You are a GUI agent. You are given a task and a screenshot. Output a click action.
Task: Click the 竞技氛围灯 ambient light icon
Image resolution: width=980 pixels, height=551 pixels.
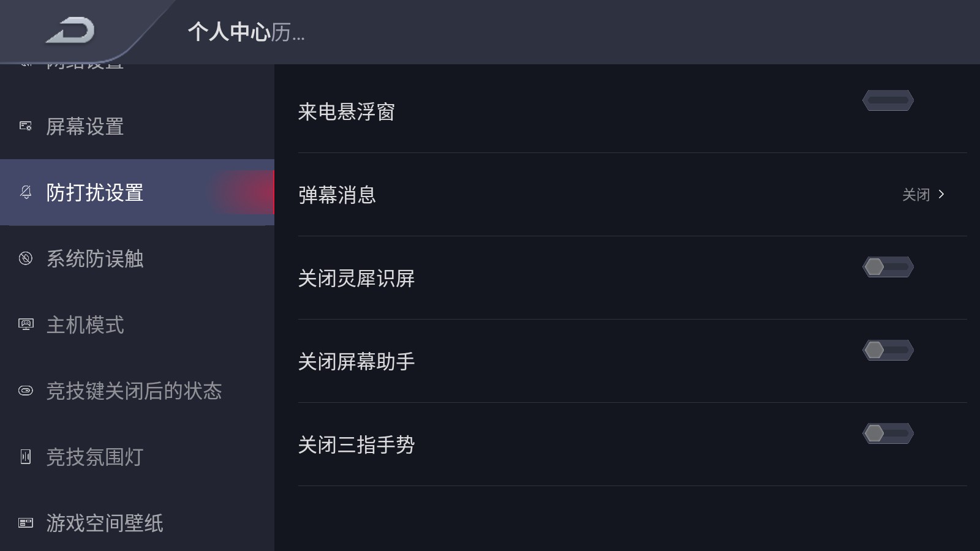(x=25, y=457)
